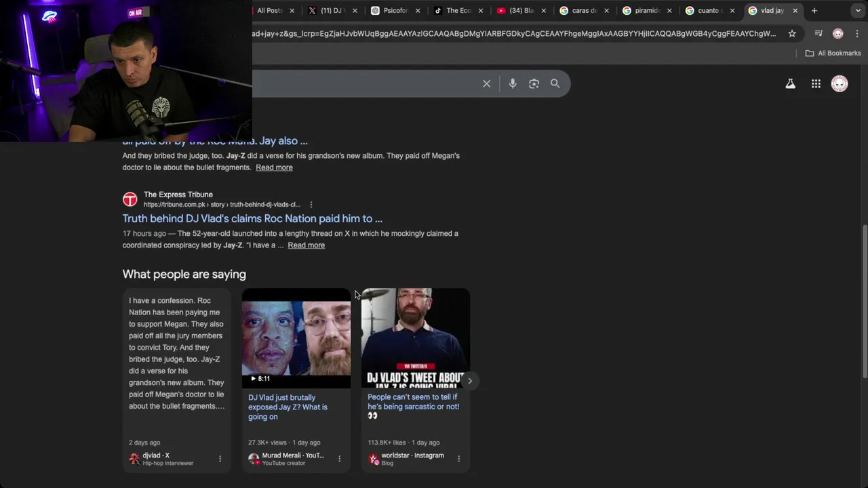Open options for Murad Merali video card
868x488 pixels.
(339, 459)
